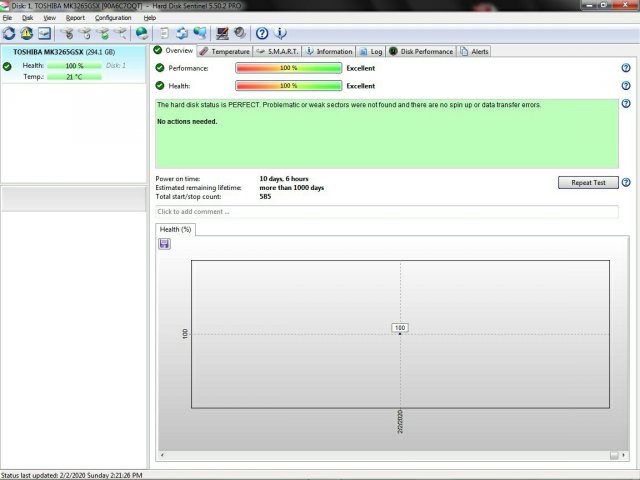Click the refresh disk status toolbar icon
640x480 pixels.
click(x=10, y=33)
